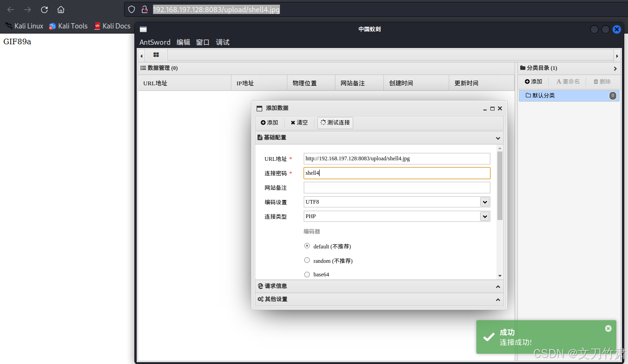Select the base64 encoder radio button
This screenshot has width=628, height=364.
pos(307,275)
